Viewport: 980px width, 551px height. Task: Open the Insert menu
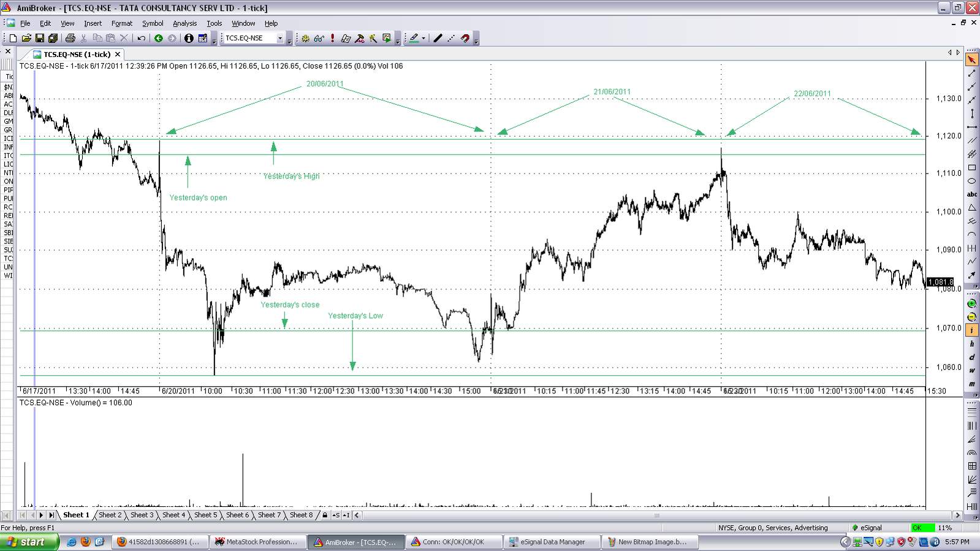tap(93, 23)
